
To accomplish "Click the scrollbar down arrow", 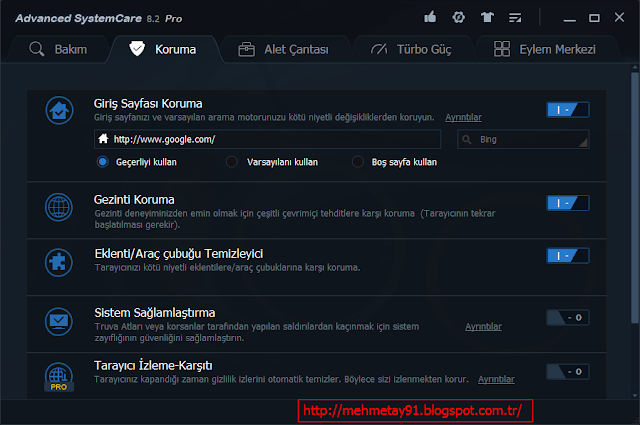I will click(x=635, y=395).
